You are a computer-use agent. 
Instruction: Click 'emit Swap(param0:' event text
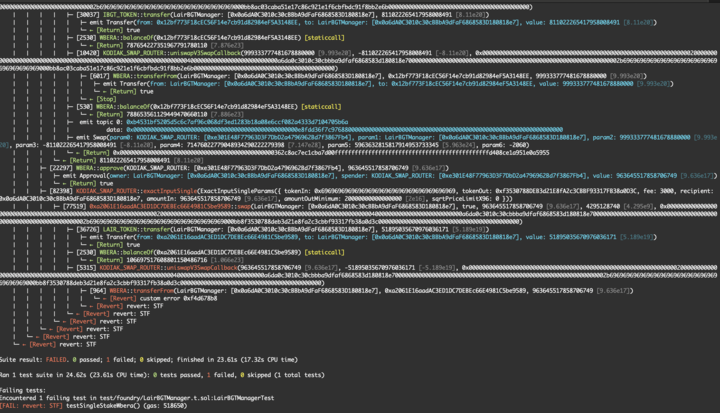[x=105, y=137]
